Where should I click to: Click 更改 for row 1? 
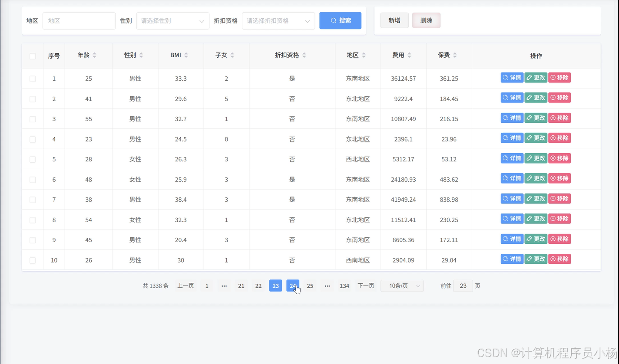[x=536, y=78]
